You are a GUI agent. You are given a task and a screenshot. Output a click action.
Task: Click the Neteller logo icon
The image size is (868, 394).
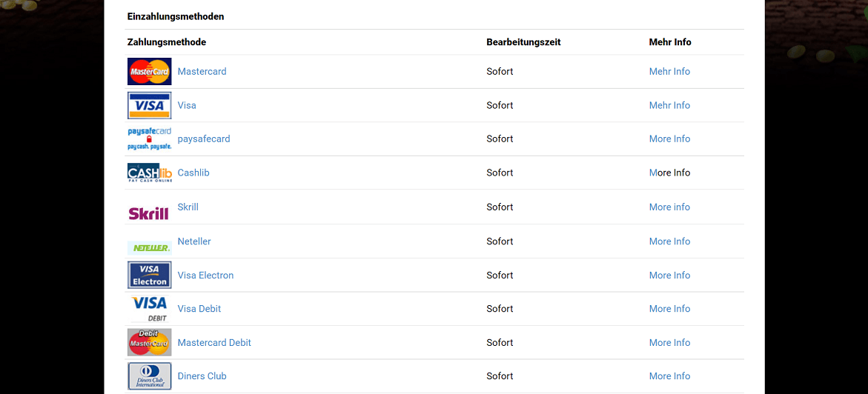(x=149, y=247)
